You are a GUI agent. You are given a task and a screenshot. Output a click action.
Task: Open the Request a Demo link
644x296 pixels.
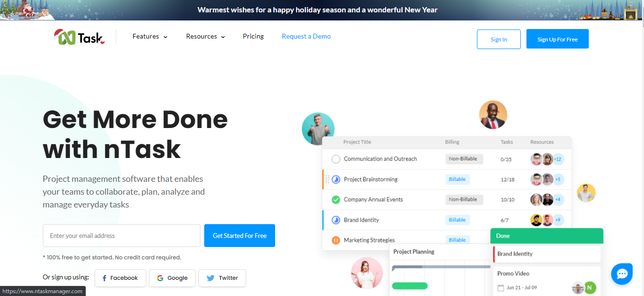click(306, 36)
